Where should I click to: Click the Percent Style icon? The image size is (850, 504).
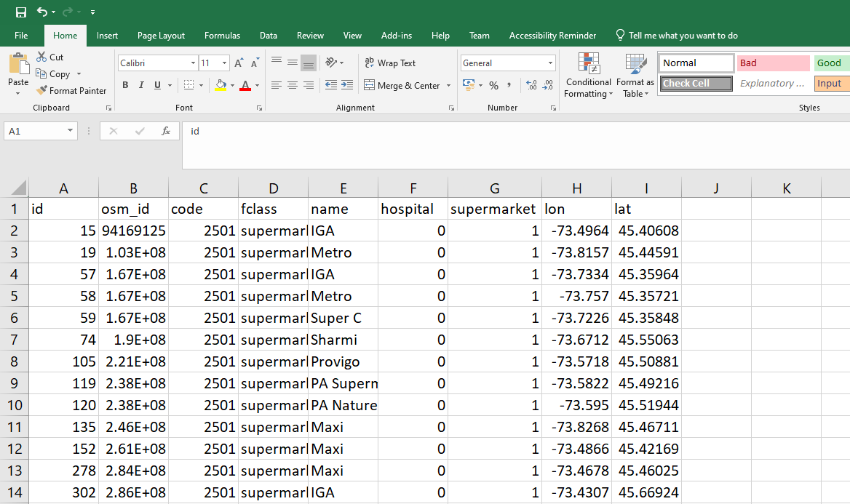coord(493,86)
